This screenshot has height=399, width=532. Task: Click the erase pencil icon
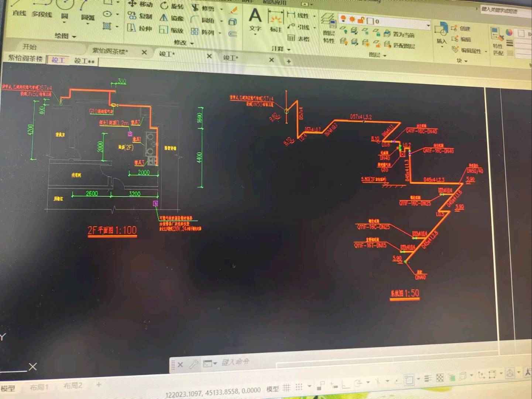click(x=233, y=10)
